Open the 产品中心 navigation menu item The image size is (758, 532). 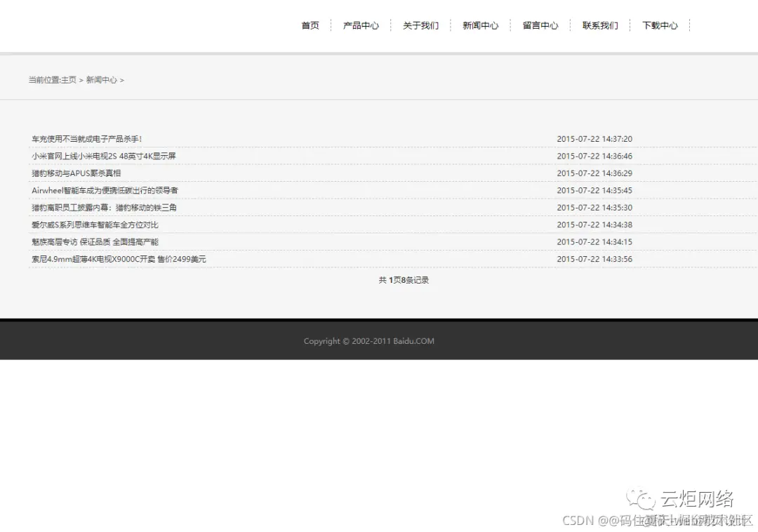point(361,25)
